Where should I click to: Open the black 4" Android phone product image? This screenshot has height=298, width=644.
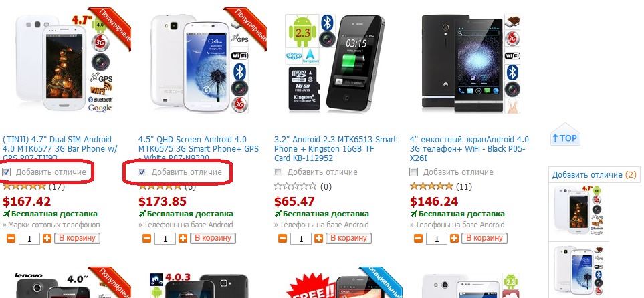point(471,63)
